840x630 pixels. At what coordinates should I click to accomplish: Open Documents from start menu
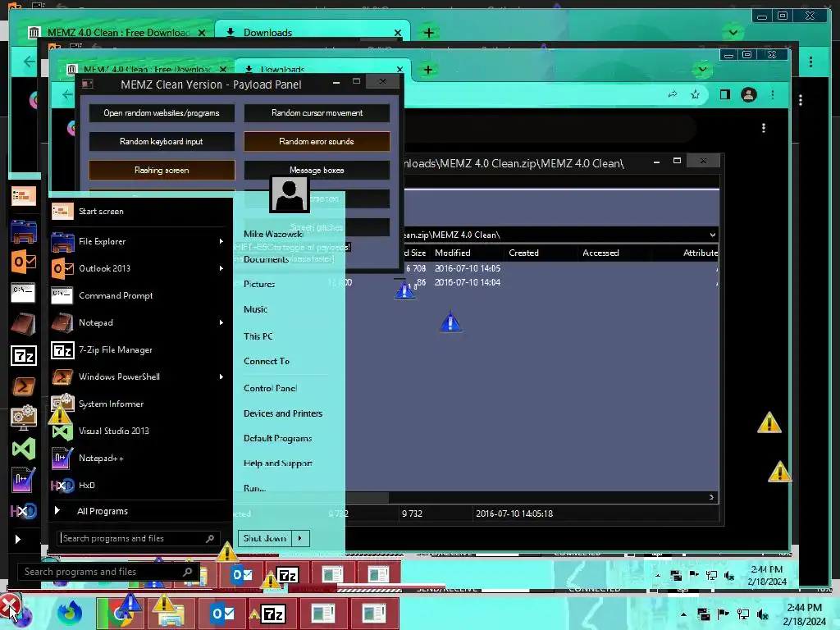(x=266, y=259)
